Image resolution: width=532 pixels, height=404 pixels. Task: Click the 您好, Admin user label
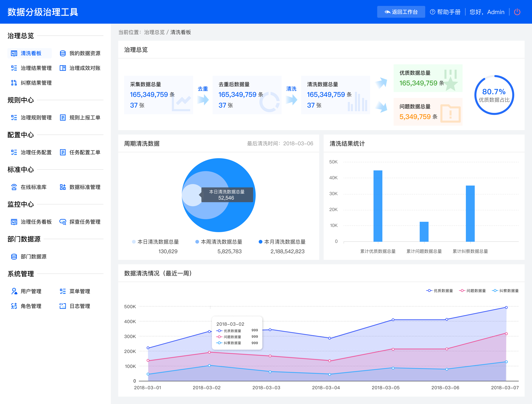point(487,12)
